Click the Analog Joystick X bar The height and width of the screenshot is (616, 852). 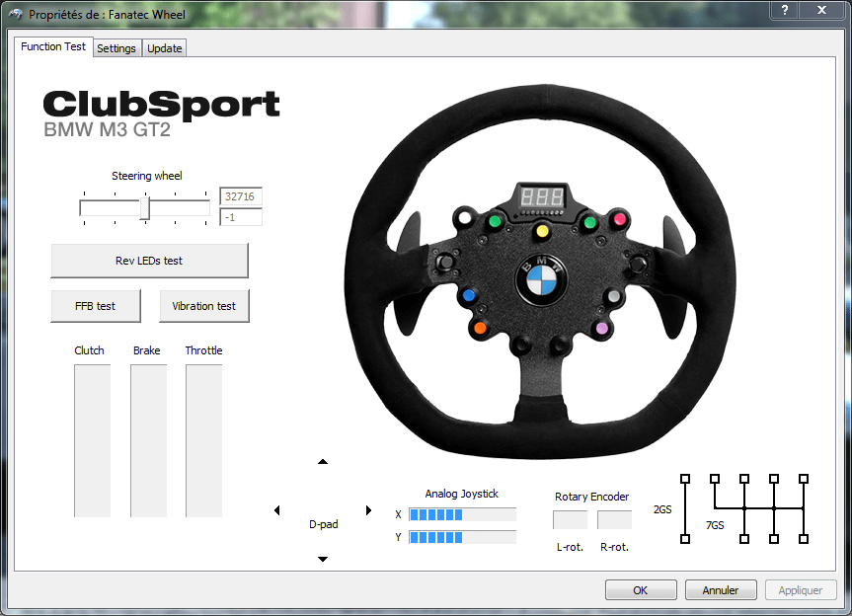tap(462, 514)
